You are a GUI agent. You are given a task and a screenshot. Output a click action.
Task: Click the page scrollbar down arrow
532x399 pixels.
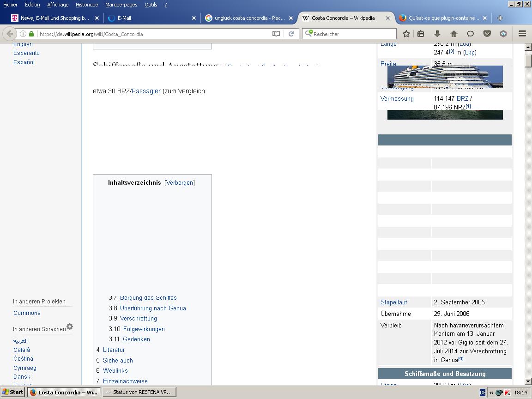528,381
